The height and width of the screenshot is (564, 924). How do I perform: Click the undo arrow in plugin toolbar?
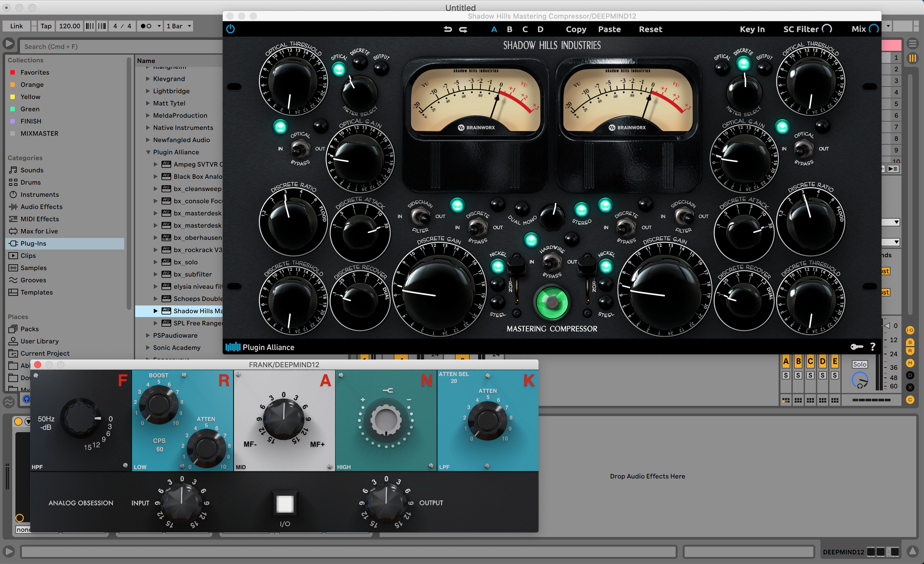coord(448,29)
